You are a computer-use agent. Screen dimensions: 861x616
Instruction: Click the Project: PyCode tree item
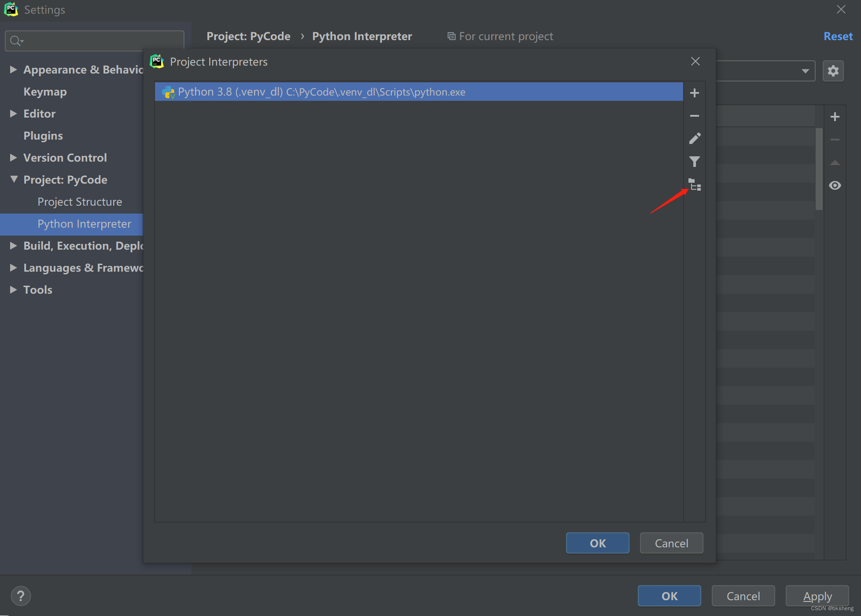tap(65, 179)
